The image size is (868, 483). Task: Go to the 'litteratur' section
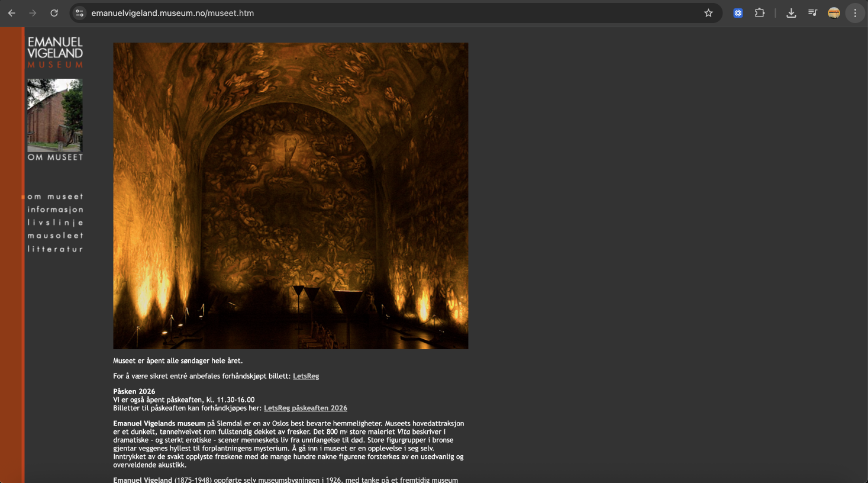coord(55,249)
